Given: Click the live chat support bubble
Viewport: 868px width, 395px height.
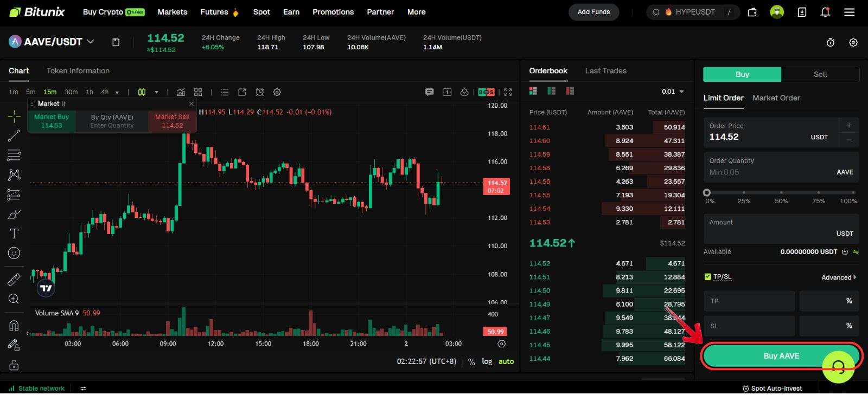Looking at the screenshot, I should (838, 367).
